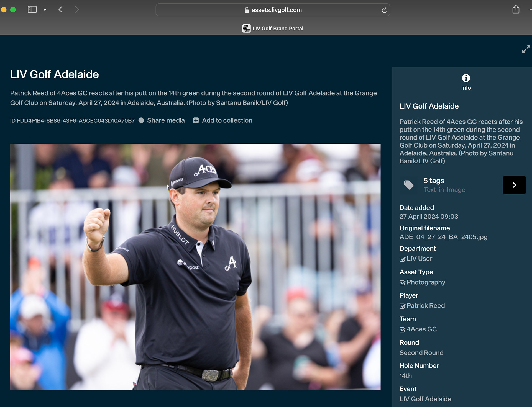The image size is (532, 407).
Task: Click the expand fullscreen arrows icon
Action: [x=526, y=49]
